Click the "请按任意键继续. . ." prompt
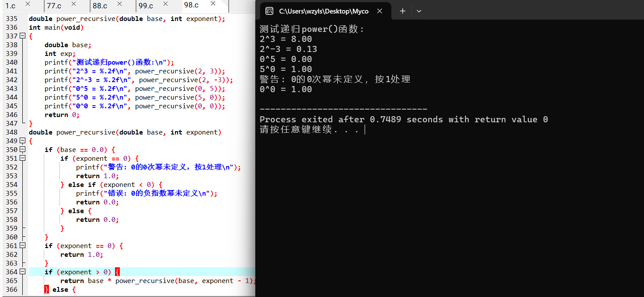This screenshot has width=644, height=297. pyautogui.click(x=310, y=130)
